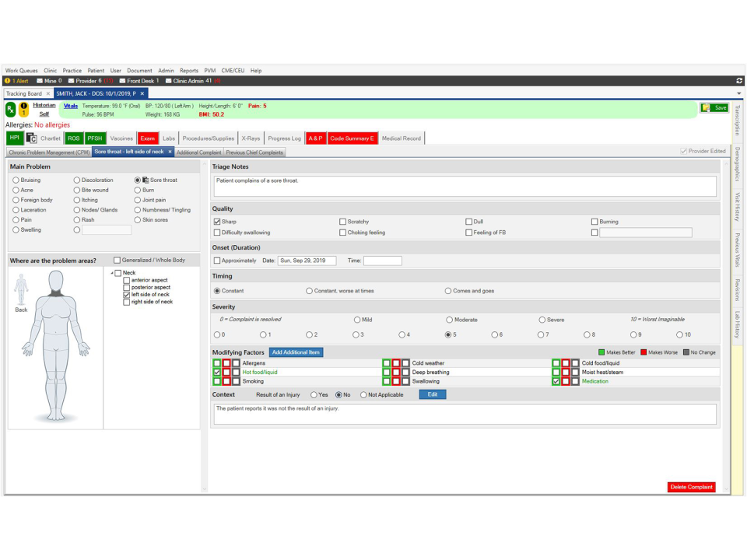Image resolution: width=747 pixels, height=560 pixels.
Task: Open the PFSH section
Action: click(x=94, y=138)
